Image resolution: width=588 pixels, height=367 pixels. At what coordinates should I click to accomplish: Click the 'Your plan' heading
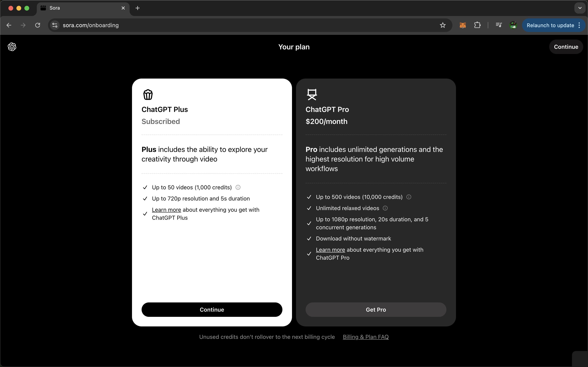294,47
